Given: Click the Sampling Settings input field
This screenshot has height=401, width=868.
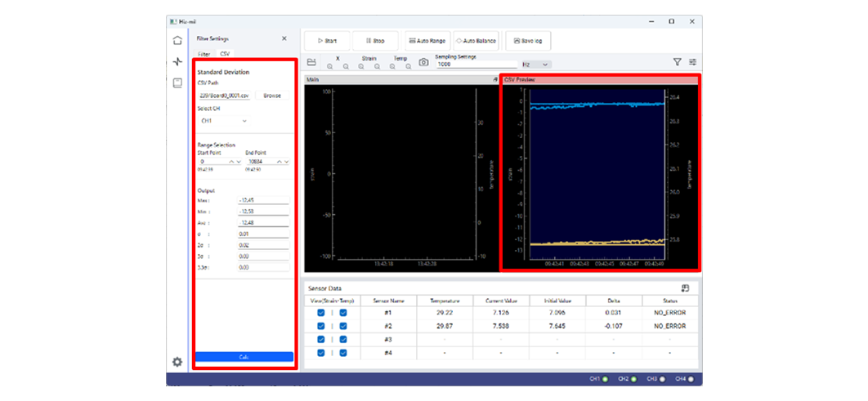Looking at the screenshot, I should (477, 65).
